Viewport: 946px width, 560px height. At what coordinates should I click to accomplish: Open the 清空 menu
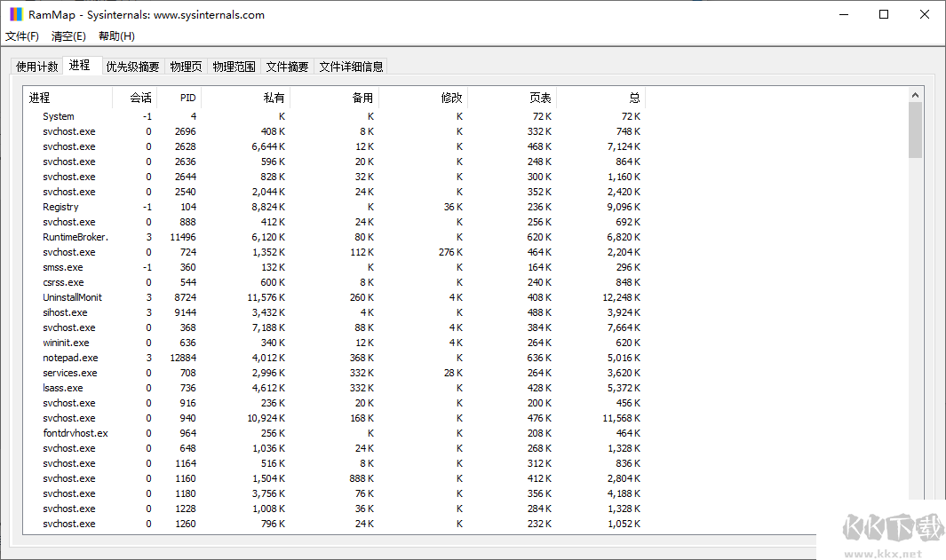(68, 36)
